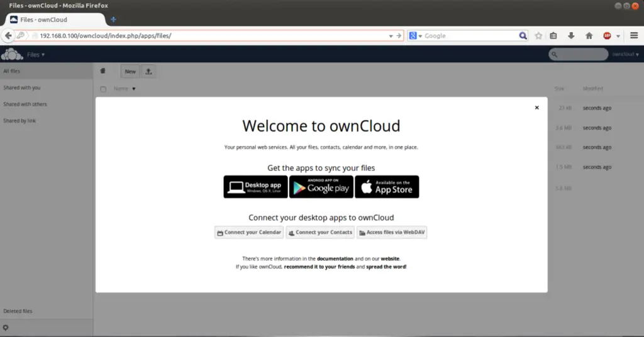Open the App Store badge
The width and height of the screenshot is (644, 337).
(387, 187)
